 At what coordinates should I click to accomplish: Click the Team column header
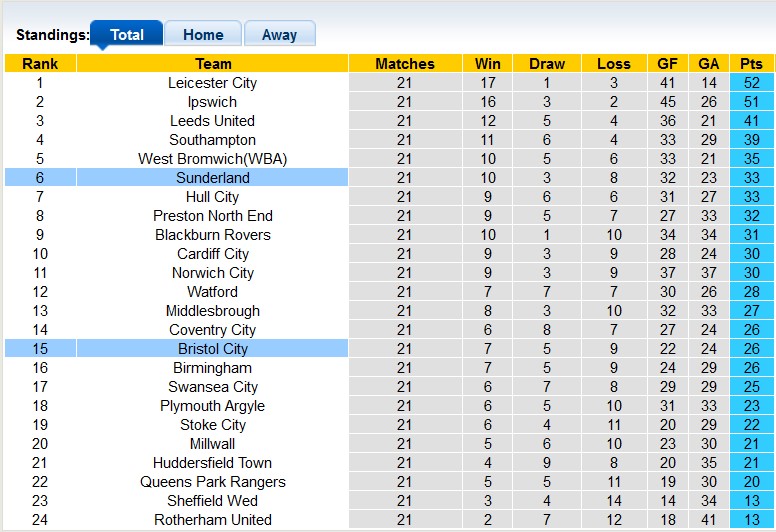coord(213,64)
